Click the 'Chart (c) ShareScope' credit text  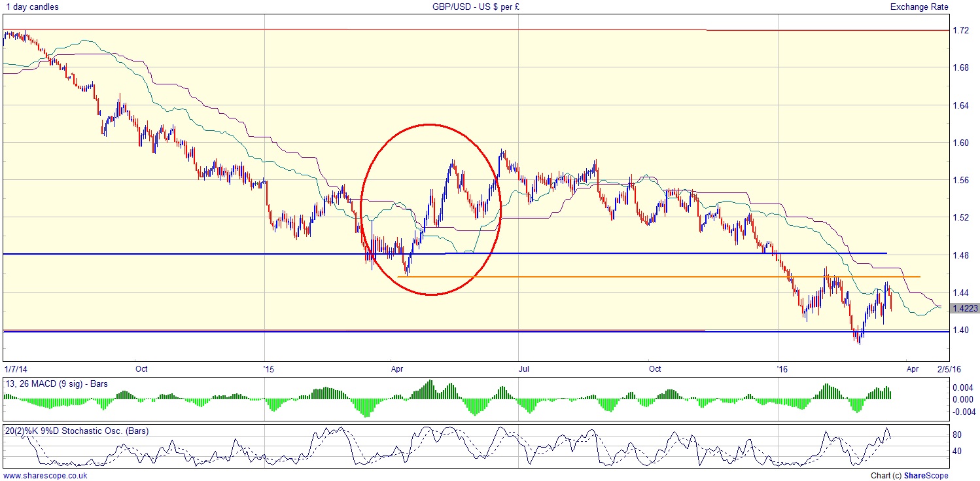coord(909,476)
